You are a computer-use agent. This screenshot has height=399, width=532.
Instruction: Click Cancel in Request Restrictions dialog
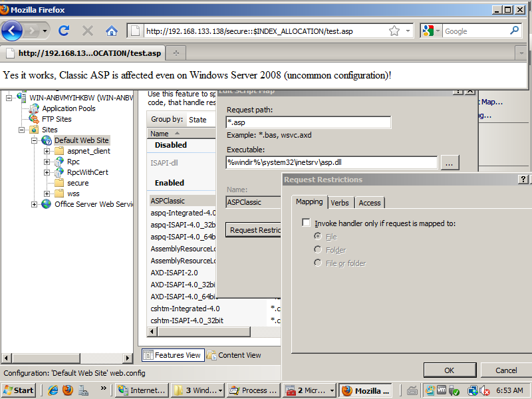click(x=506, y=370)
